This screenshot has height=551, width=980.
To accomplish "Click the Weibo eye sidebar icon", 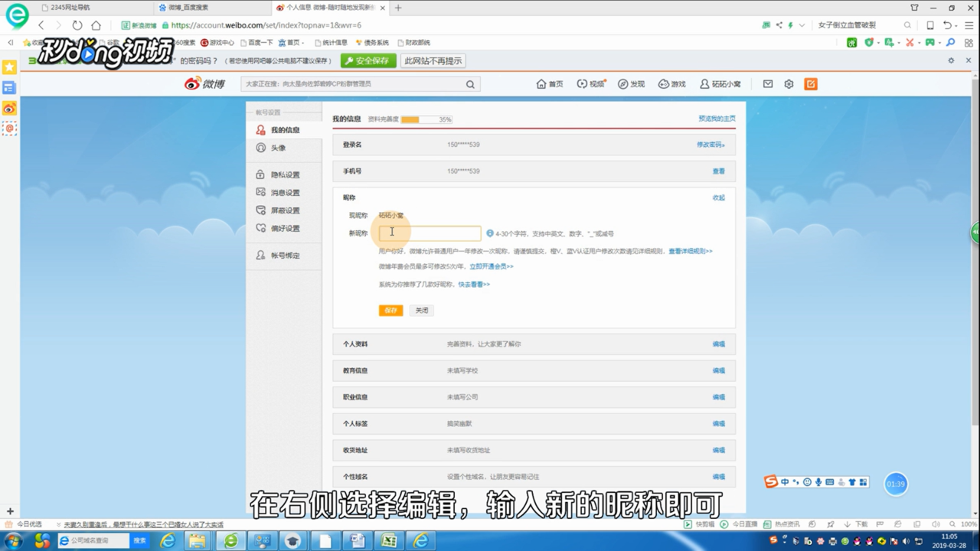I will click(x=9, y=109).
